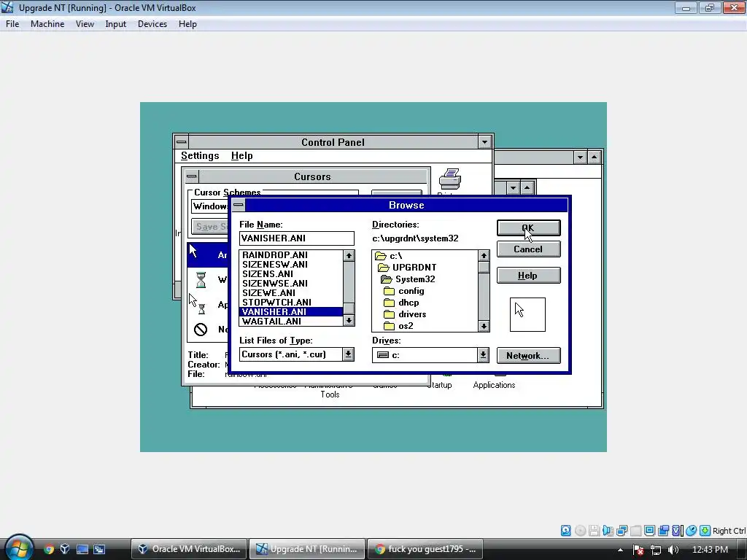Launch Chrome from the quick launch bar

(49, 549)
